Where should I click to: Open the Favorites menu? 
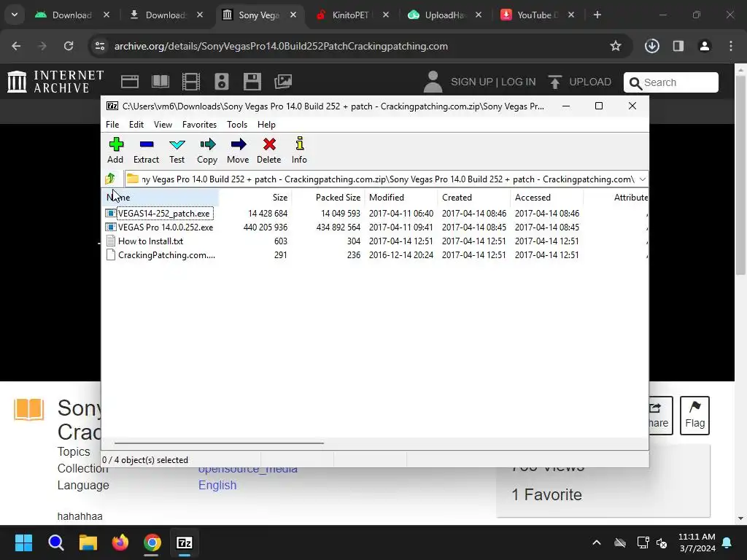coord(200,124)
